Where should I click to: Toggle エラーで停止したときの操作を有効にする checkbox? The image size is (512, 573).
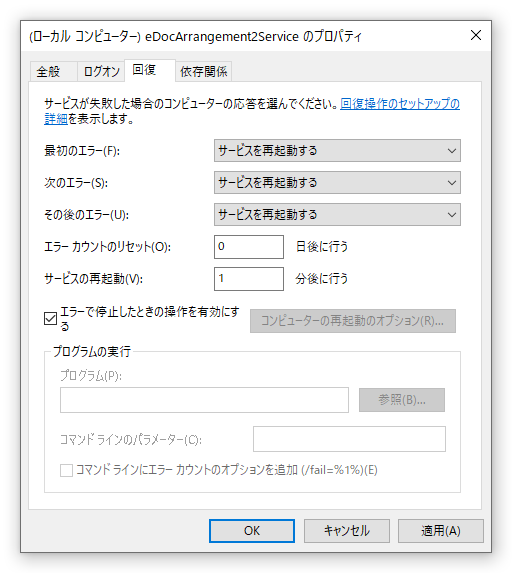tap(50, 319)
